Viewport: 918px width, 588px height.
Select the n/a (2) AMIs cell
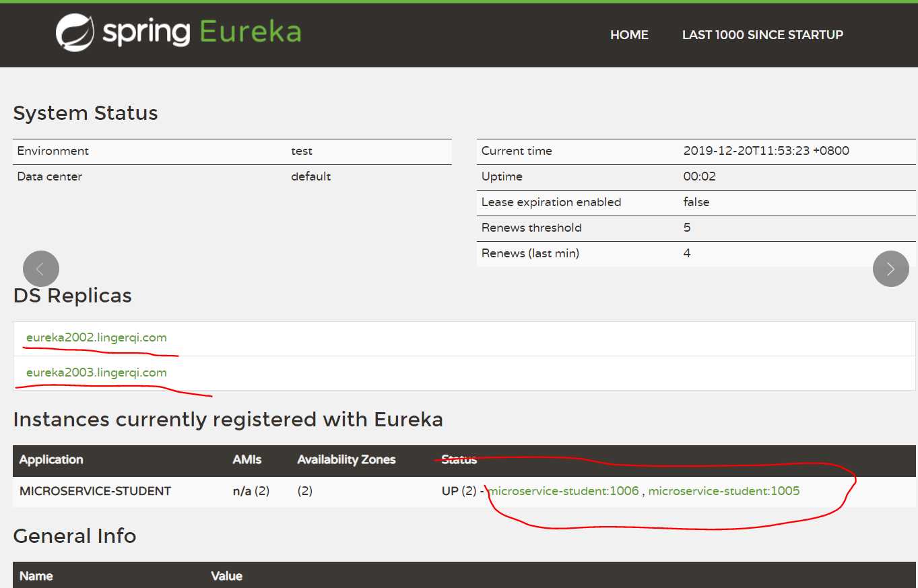tap(251, 491)
